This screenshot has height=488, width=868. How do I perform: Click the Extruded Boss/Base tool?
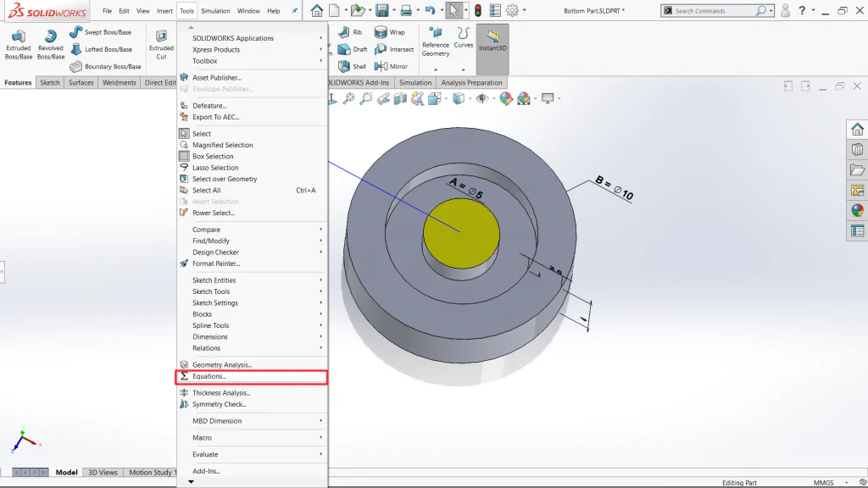19,45
